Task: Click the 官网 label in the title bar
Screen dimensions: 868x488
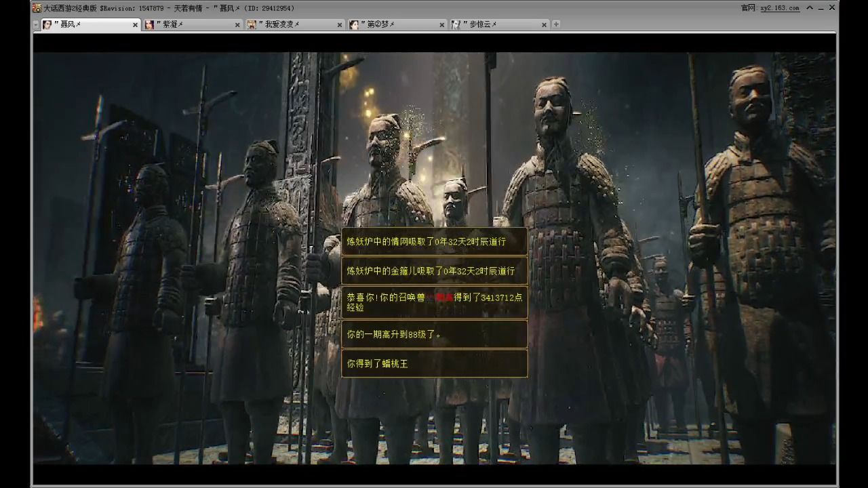Action: (749, 8)
